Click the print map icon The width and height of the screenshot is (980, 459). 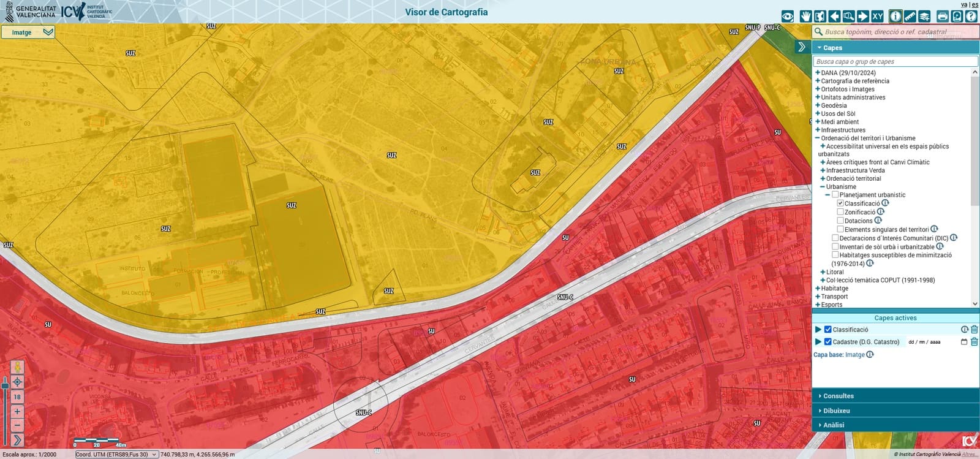(x=943, y=17)
